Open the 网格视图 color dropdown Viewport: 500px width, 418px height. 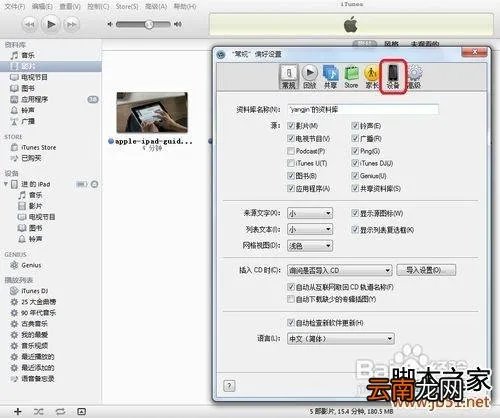[x=310, y=246]
